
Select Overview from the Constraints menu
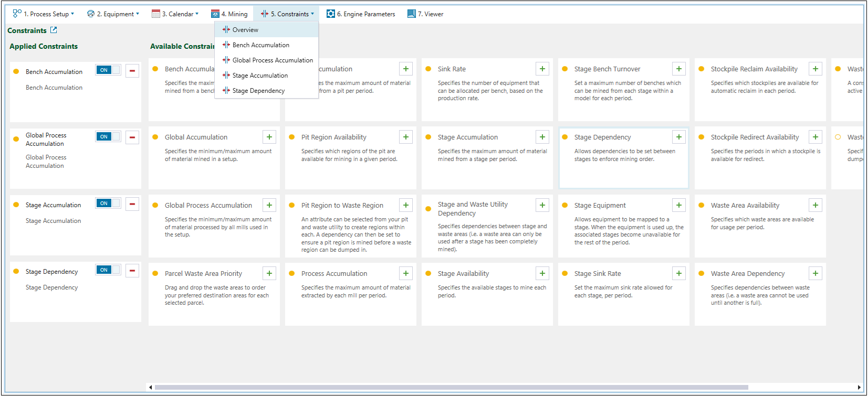[x=245, y=30]
